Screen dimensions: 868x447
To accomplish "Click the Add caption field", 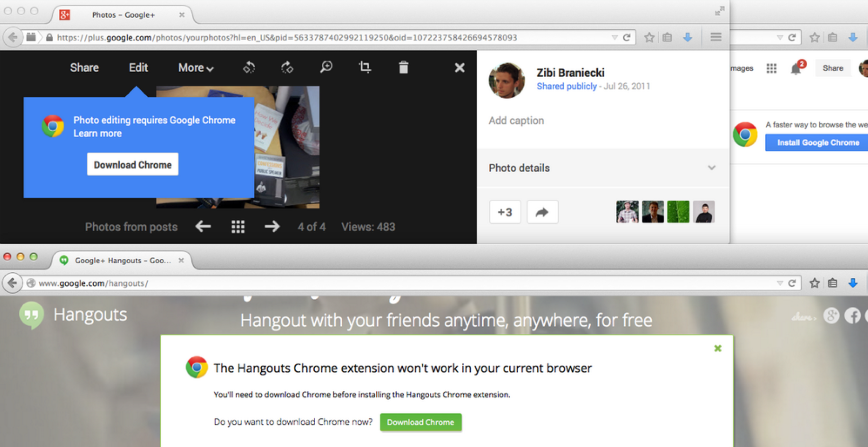I will coord(516,120).
